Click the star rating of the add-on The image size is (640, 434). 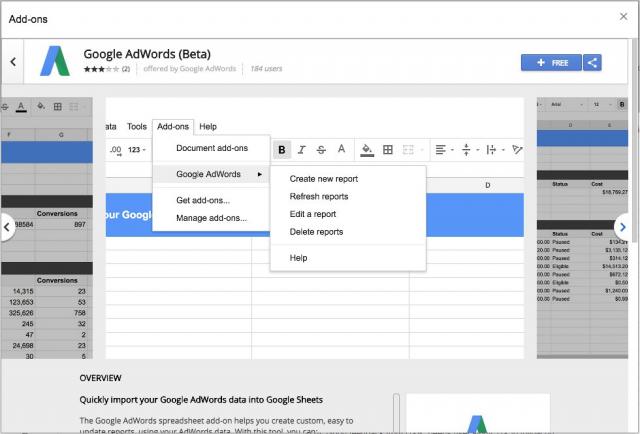(101, 69)
